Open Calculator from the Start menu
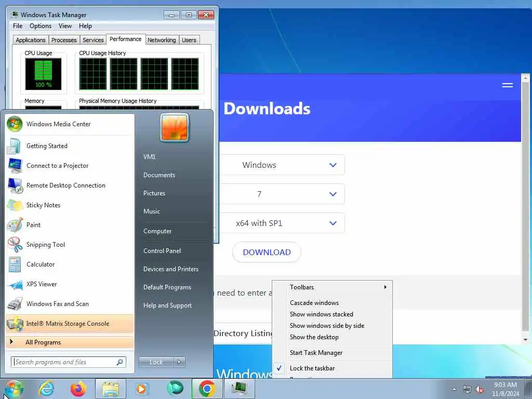 [70, 264]
